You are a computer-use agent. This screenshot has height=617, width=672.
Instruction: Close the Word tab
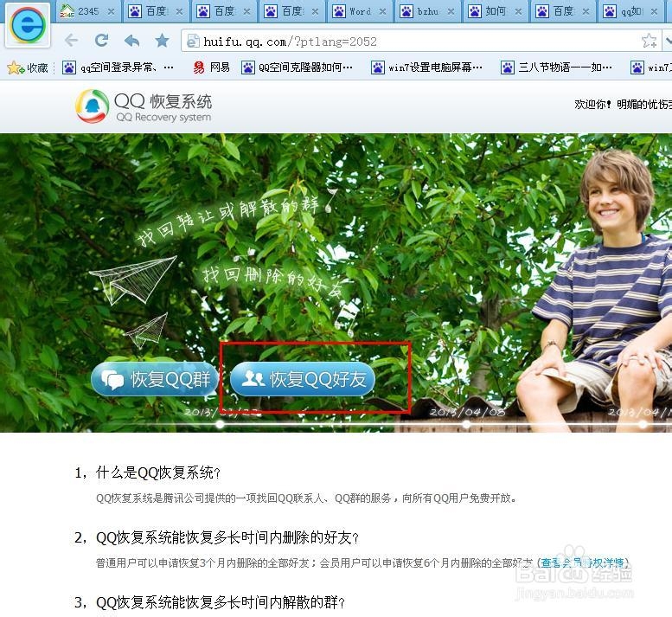383,12
